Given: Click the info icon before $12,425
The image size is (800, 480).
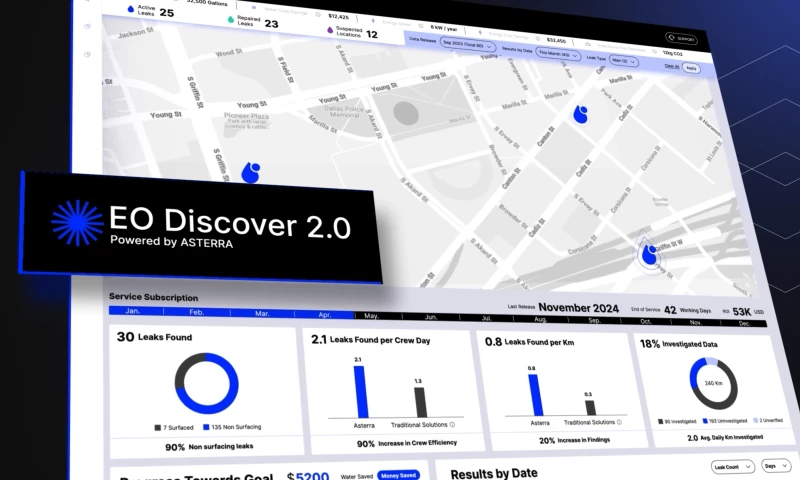Looking at the screenshot, I should coord(318,14).
